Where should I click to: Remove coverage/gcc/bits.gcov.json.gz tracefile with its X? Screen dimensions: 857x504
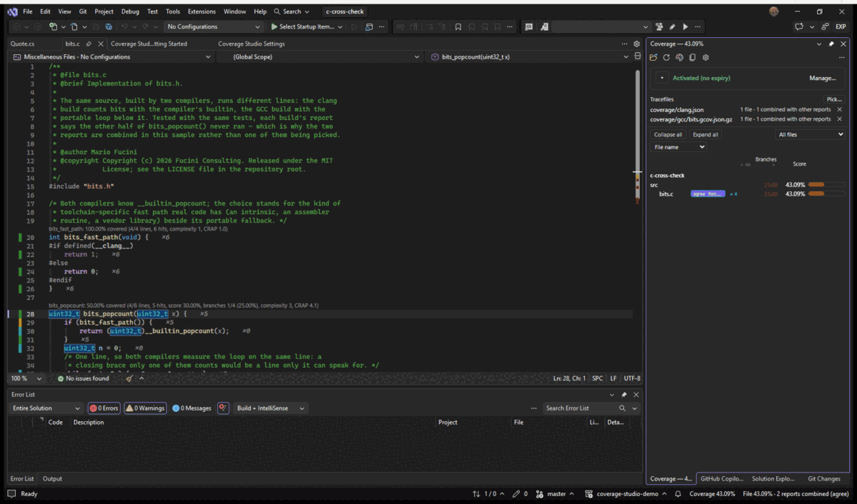coord(839,119)
